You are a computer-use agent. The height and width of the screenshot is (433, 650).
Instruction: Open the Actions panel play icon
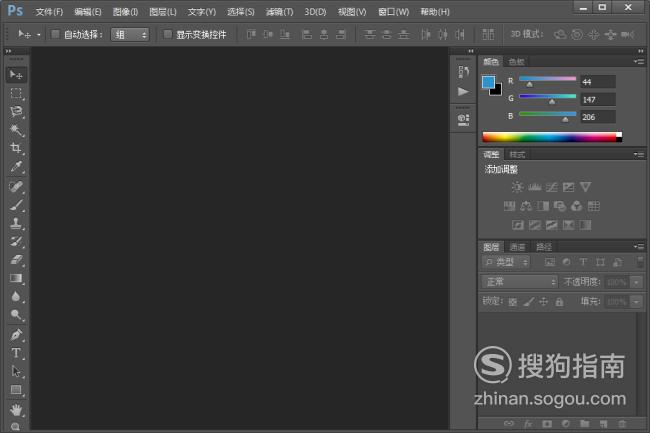(x=463, y=91)
